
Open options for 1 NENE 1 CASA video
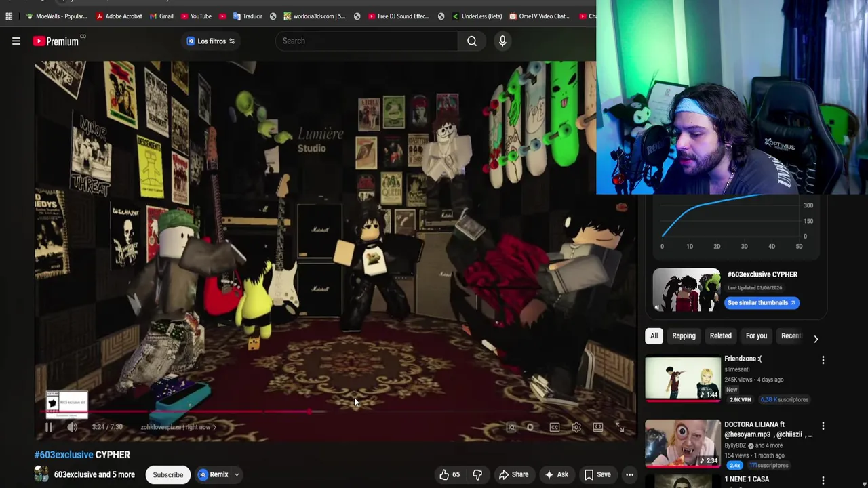(x=823, y=481)
